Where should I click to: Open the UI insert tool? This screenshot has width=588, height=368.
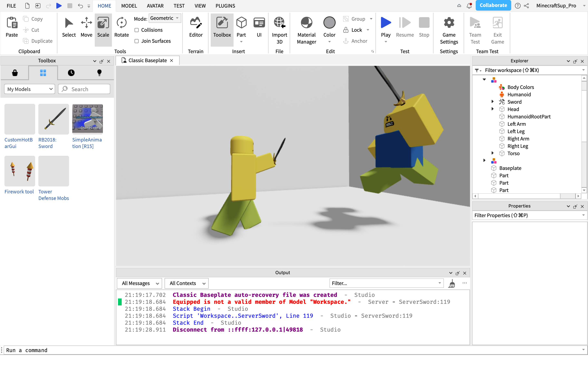point(259,27)
